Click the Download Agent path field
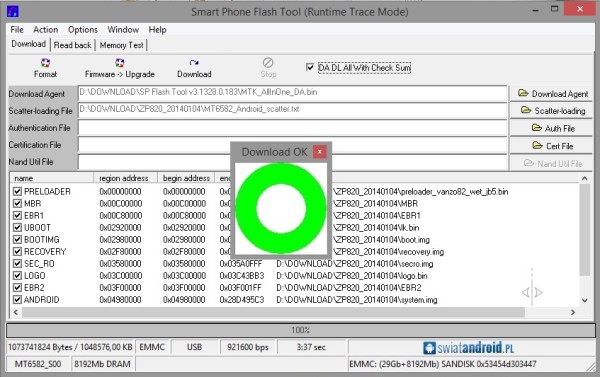The height and width of the screenshot is (377, 600). (293, 93)
